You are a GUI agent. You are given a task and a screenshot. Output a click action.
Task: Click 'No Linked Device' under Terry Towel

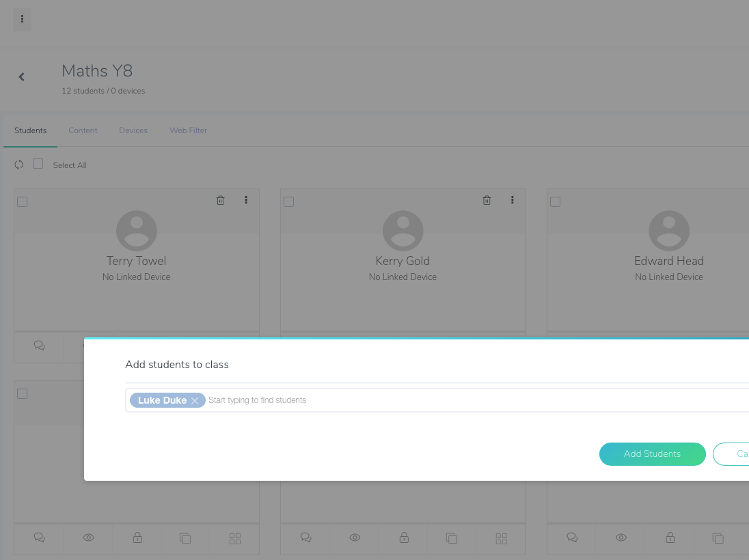click(x=136, y=277)
